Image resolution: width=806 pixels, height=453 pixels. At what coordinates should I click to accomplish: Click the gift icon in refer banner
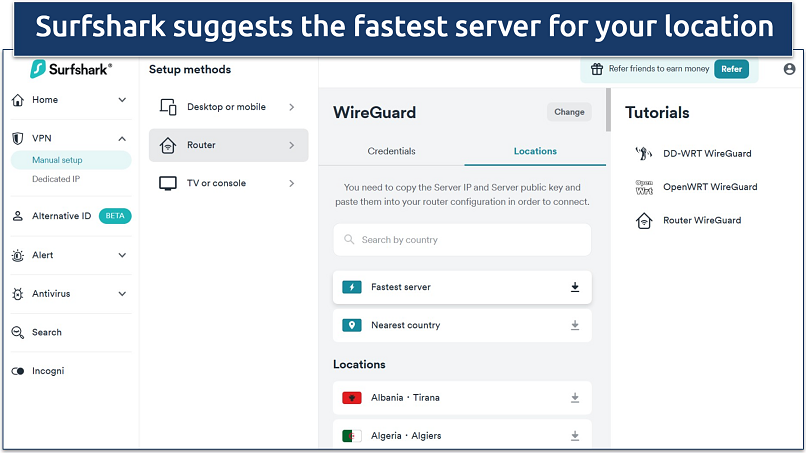pyautogui.click(x=597, y=69)
